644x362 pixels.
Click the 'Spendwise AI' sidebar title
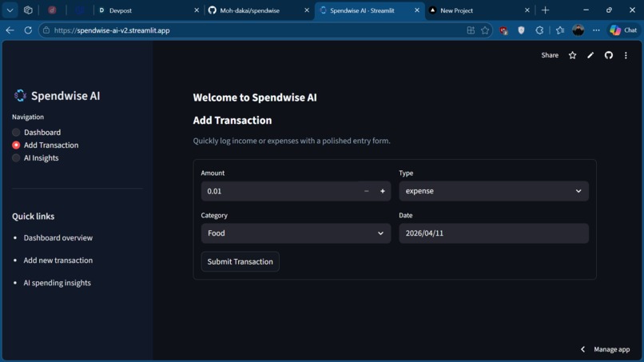pos(66,96)
